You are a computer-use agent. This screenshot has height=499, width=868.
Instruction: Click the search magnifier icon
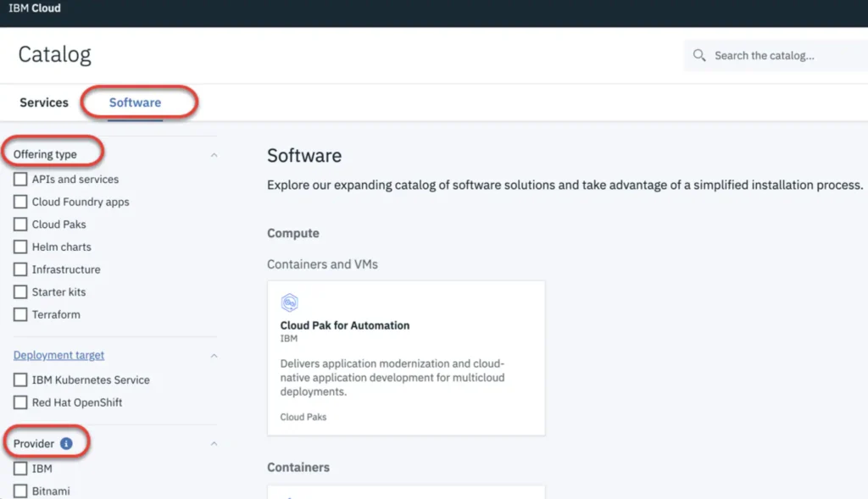tap(698, 55)
